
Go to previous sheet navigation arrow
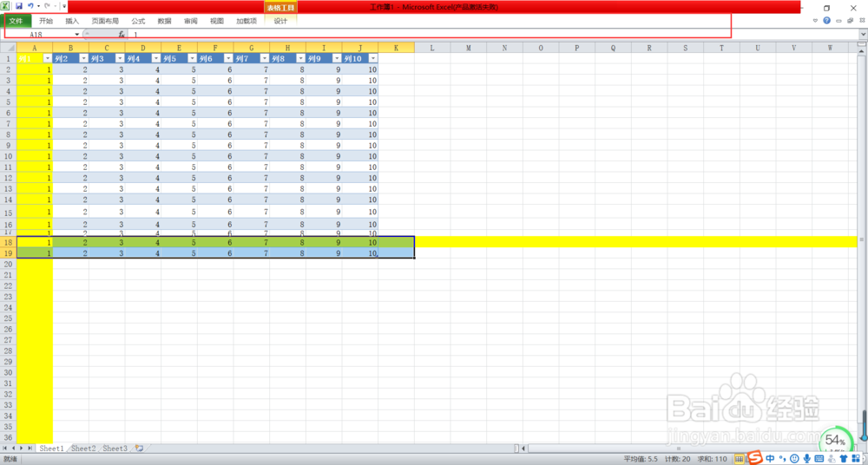(13, 448)
